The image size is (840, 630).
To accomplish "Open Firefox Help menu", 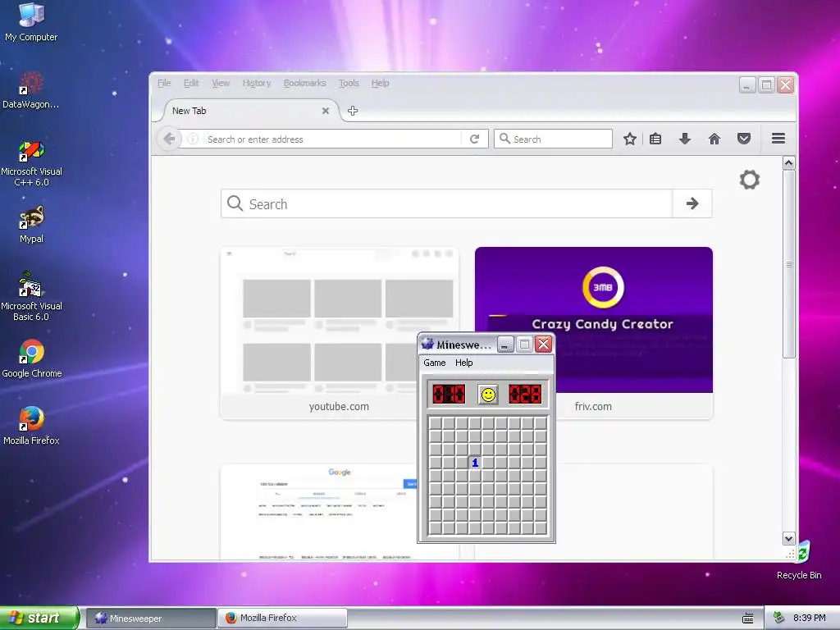I will point(381,83).
